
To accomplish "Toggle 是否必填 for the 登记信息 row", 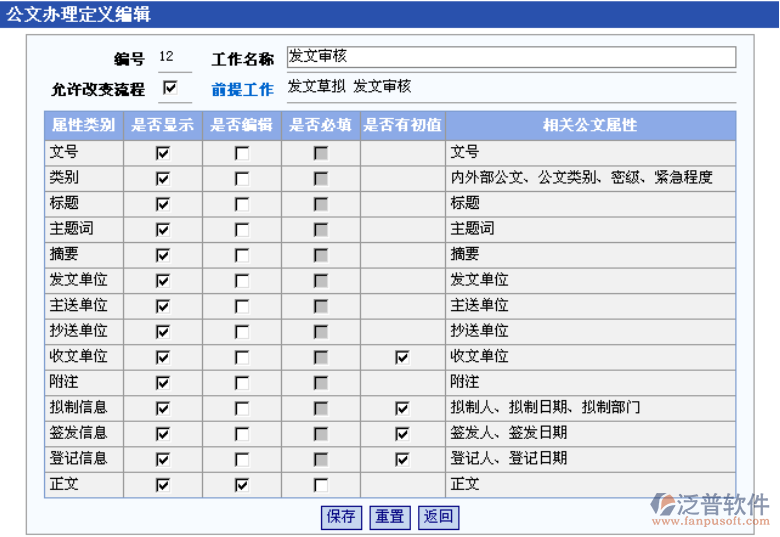I will [321, 459].
